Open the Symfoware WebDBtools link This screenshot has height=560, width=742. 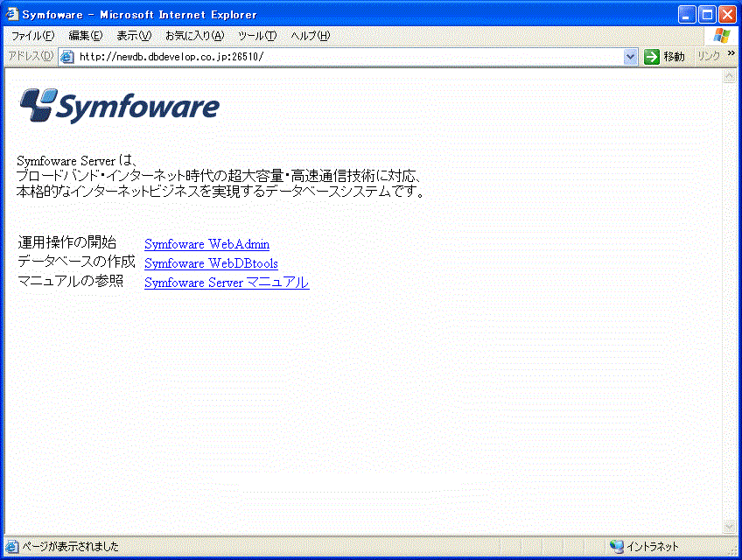pyautogui.click(x=211, y=263)
